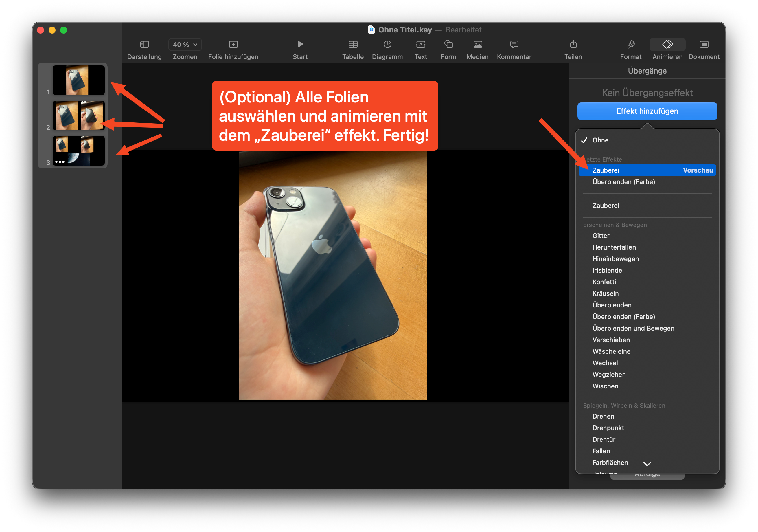The image size is (758, 532).
Task: Select the checked Ohne option
Action: tap(600, 140)
